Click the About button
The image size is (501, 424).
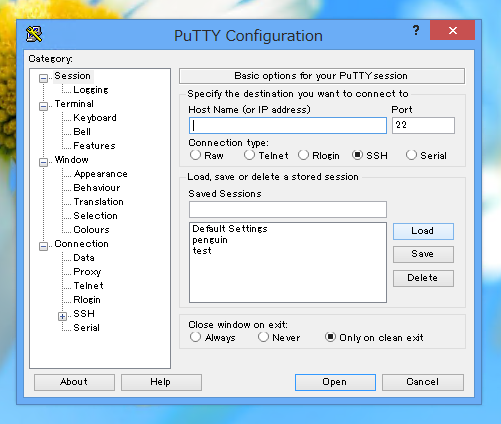point(74,382)
